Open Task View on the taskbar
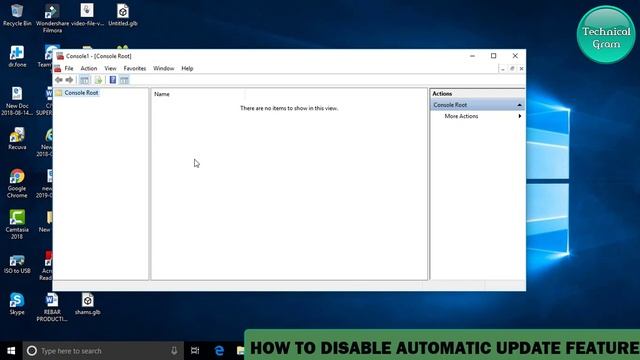The height and width of the screenshot is (360, 640). pos(195,351)
